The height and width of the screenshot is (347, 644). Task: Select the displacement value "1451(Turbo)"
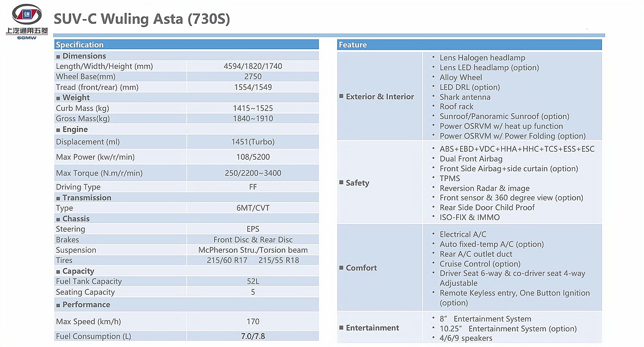253,142
